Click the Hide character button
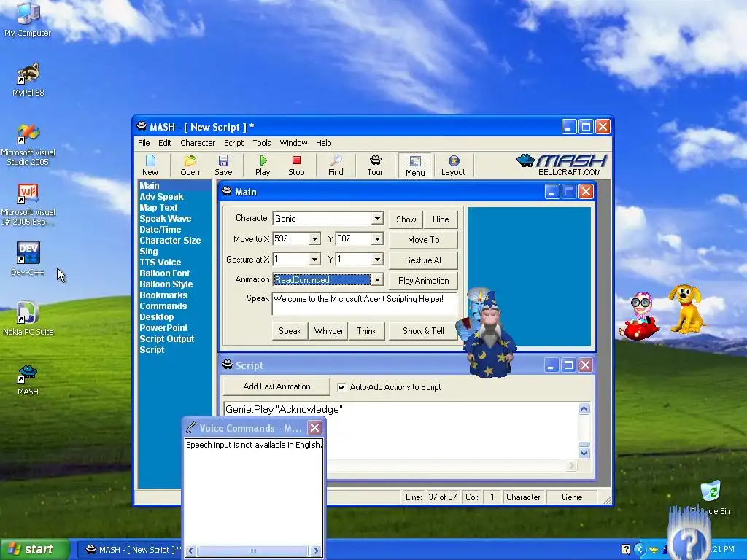Image resolution: width=747 pixels, height=560 pixels. click(x=441, y=219)
